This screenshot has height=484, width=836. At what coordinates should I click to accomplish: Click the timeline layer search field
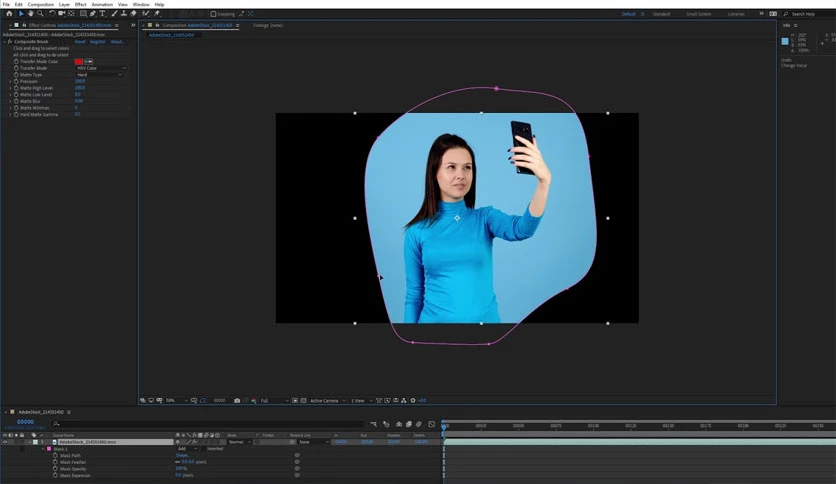click(x=208, y=424)
